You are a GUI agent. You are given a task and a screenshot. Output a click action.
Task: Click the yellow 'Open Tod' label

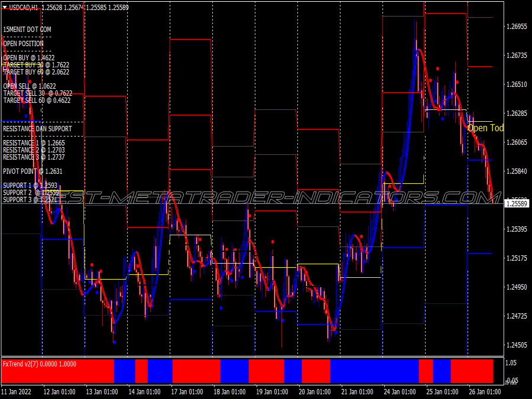pyautogui.click(x=485, y=128)
